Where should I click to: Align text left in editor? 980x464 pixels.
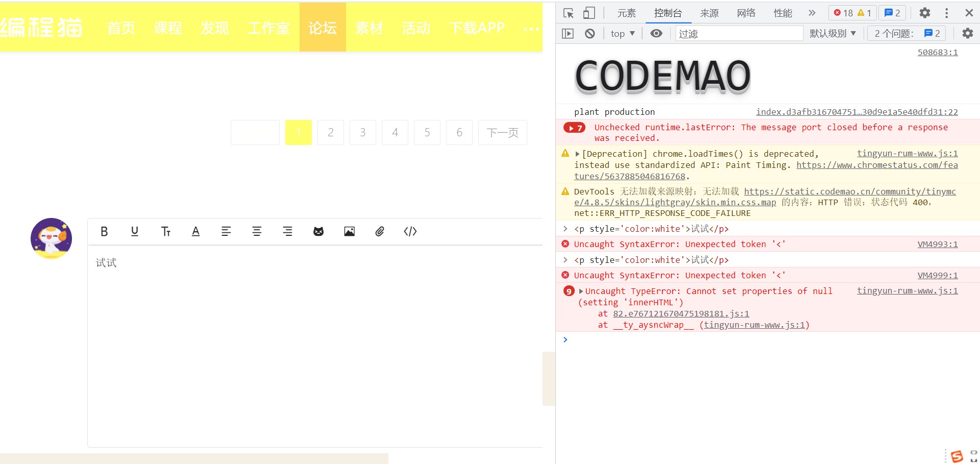click(x=226, y=232)
